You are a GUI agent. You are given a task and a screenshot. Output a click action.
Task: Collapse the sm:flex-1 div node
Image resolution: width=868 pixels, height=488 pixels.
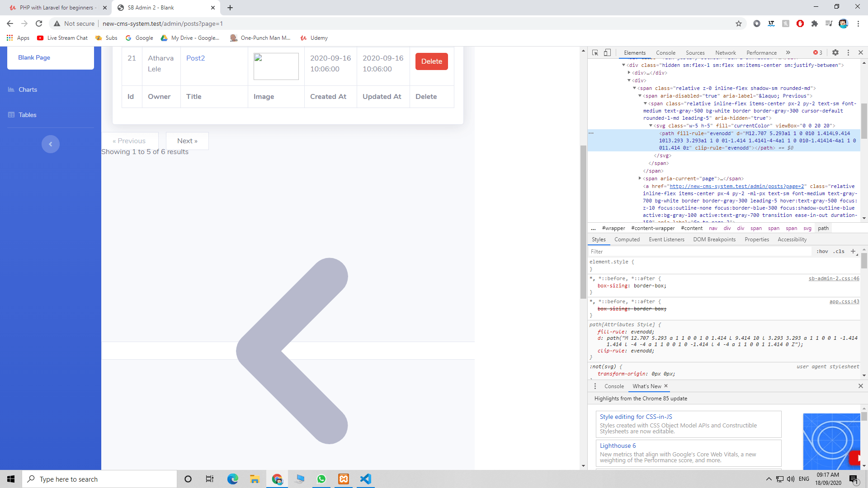[623, 65]
